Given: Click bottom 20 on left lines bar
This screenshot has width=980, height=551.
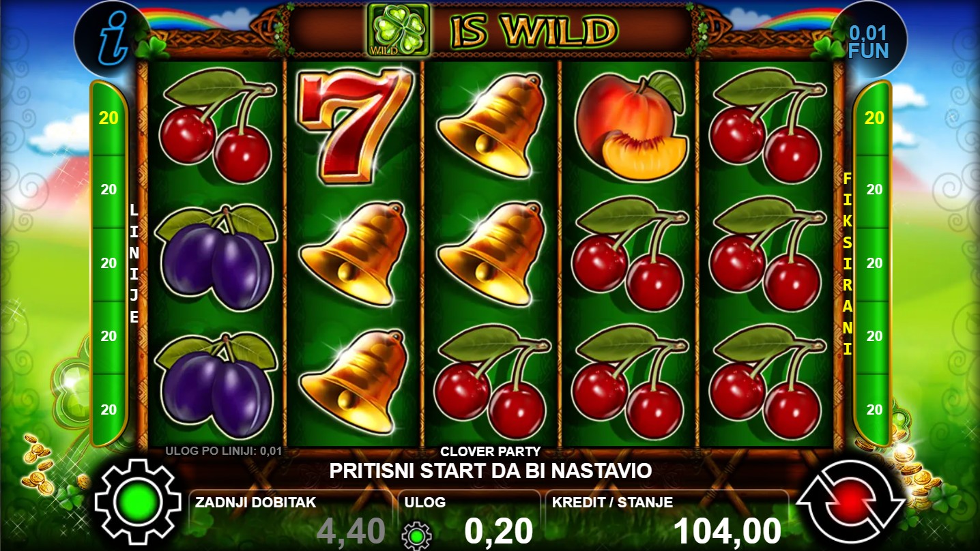Looking at the screenshot, I should pos(109,410).
